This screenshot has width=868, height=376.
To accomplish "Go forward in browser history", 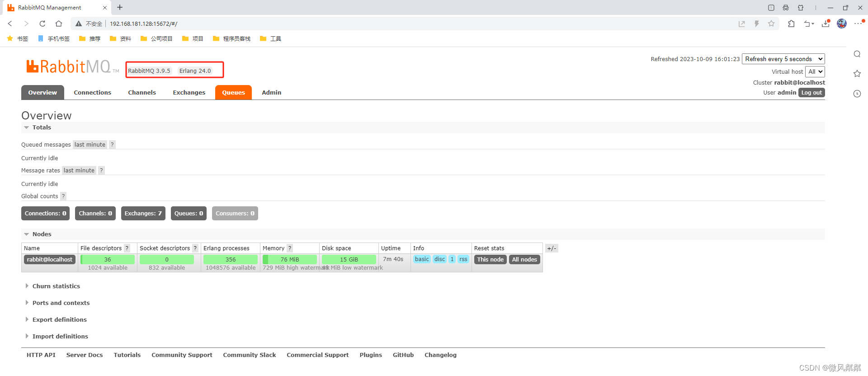I will click(x=26, y=24).
